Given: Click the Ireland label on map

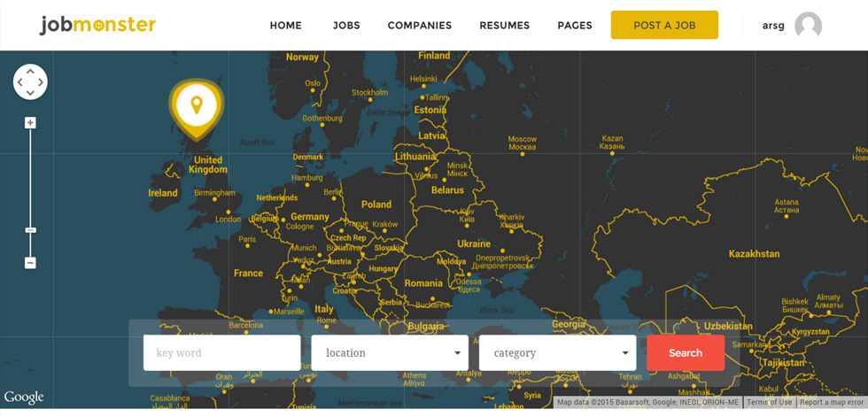Looking at the screenshot, I should (163, 193).
